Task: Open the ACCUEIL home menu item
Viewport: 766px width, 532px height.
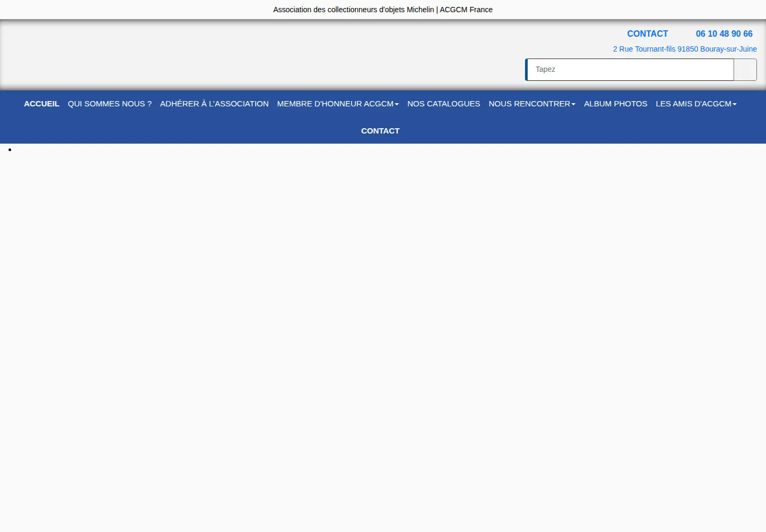Action: pyautogui.click(x=41, y=104)
